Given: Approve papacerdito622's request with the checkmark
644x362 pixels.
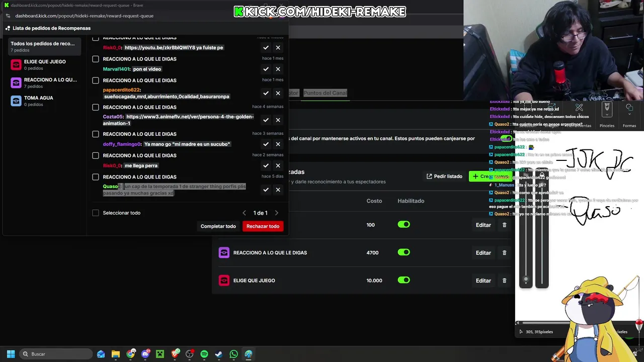Looking at the screenshot, I should (x=266, y=93).
